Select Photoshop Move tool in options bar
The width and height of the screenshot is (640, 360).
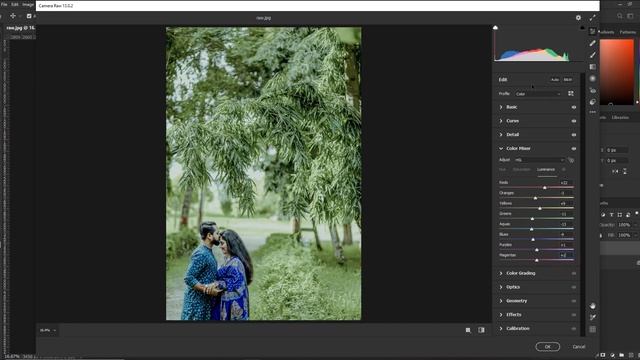[13, 16]
